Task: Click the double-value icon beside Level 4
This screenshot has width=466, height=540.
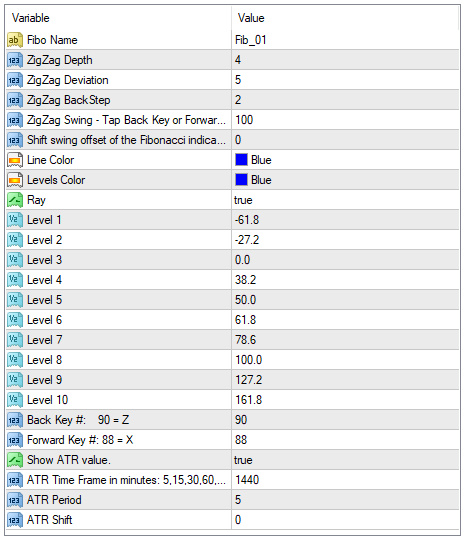Action: pos(14,280)
